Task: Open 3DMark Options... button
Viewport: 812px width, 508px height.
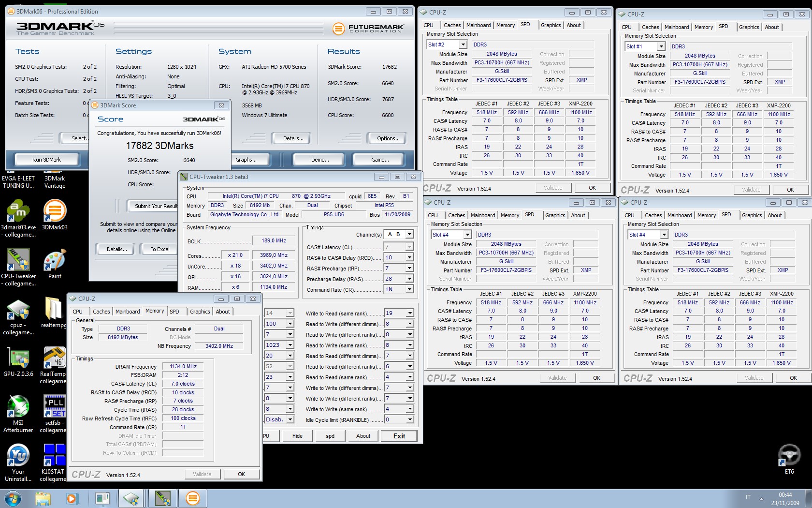Action: (x=388, y=138)
